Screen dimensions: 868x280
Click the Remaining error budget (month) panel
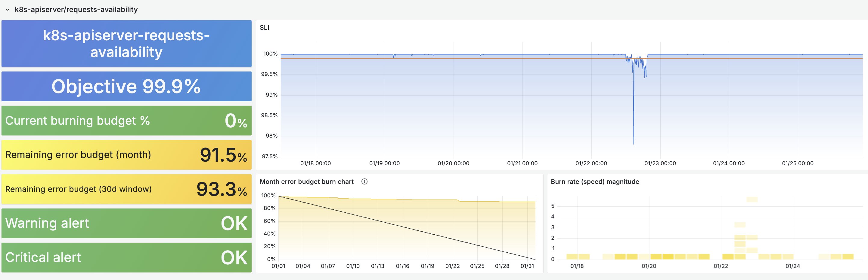pyautogui.click(x=126, y=155)
